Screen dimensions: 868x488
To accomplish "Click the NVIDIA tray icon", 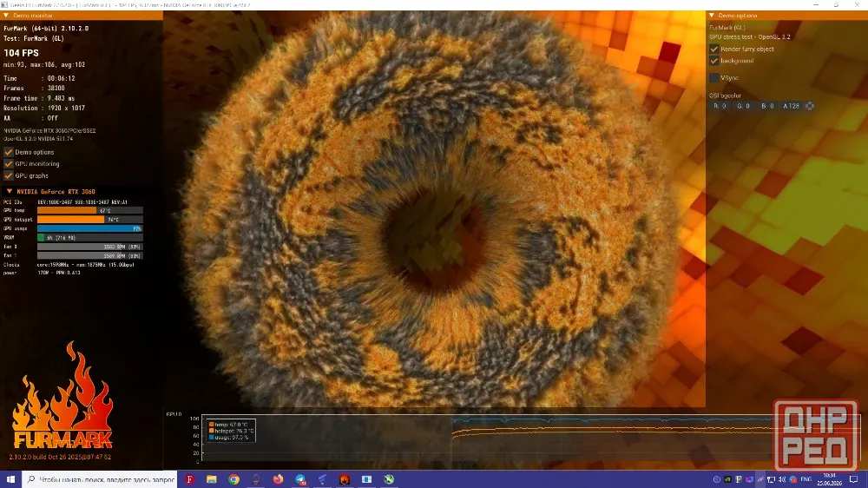I will pyautogui.click(x=727, y=479).
